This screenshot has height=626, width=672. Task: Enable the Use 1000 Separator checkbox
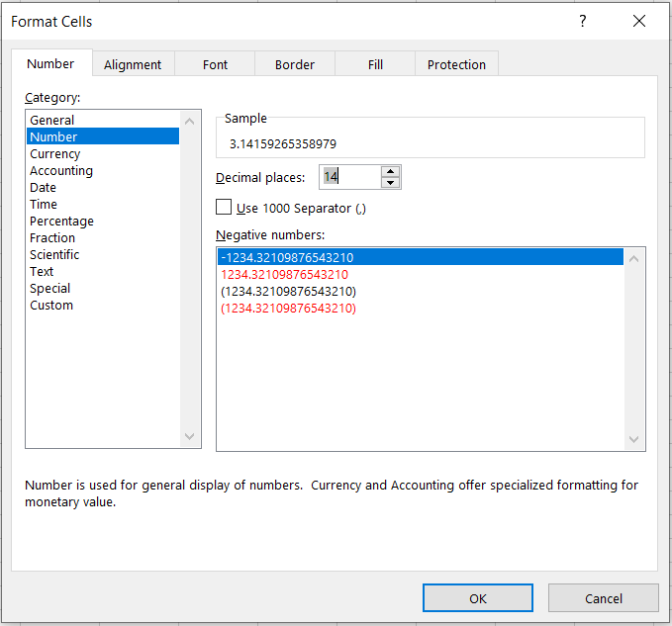(224, 208)
